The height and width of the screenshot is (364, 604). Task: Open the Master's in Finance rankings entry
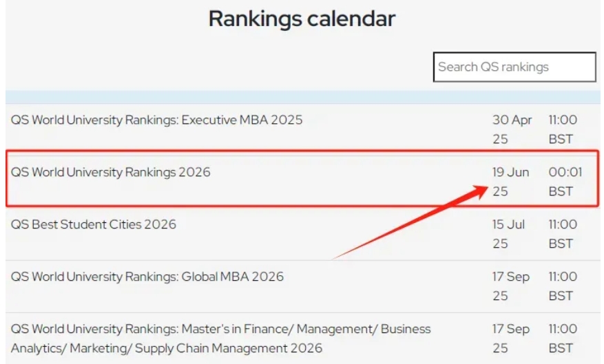(220, 338)
